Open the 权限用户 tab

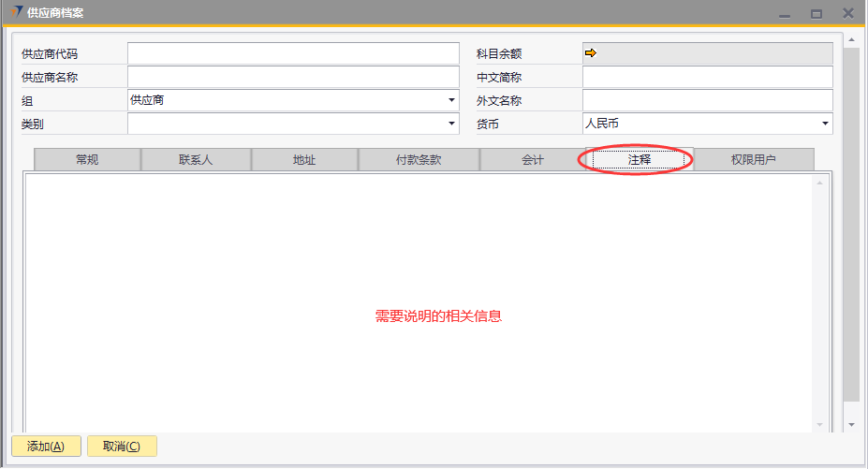coord(754,160)
